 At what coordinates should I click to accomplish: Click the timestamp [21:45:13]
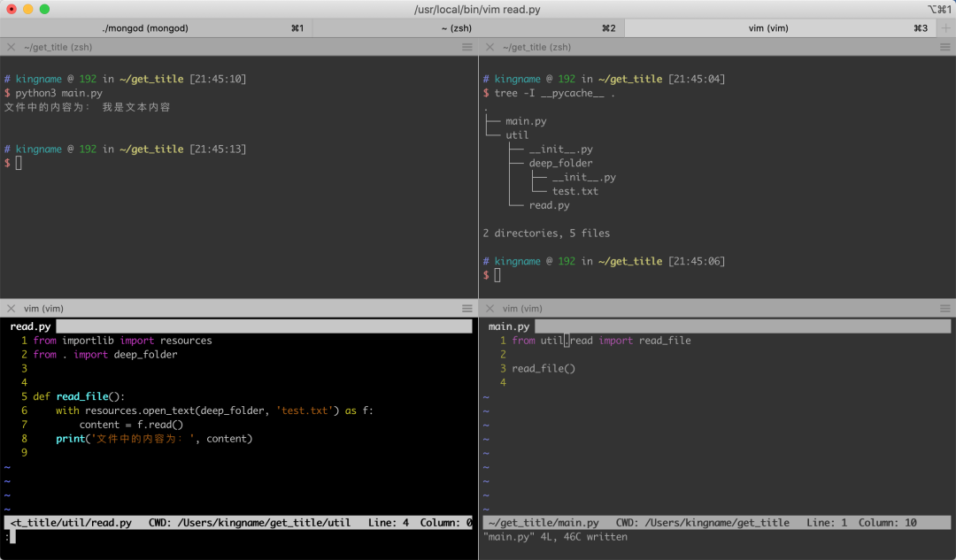[218, 150]
